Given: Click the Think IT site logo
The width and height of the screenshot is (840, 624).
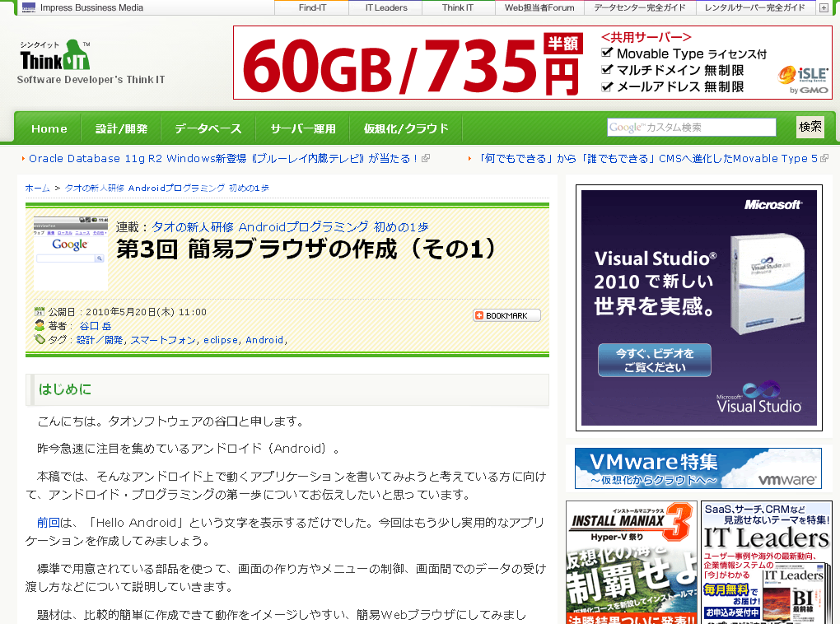Looking at the screenshot, I should click(x=54, y=56).
